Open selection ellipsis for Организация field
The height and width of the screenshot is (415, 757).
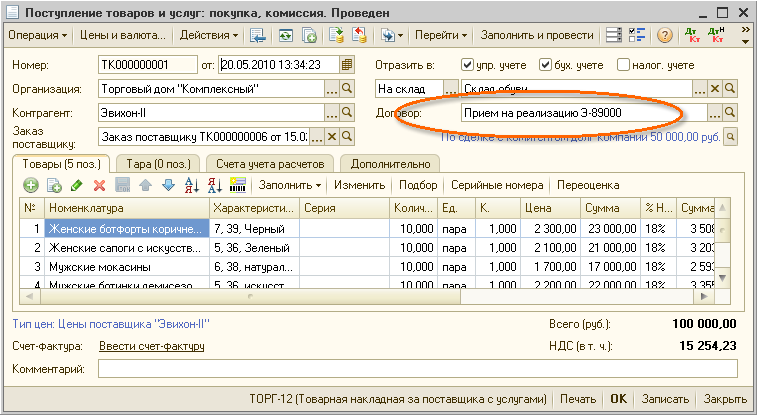coord(332,89)
